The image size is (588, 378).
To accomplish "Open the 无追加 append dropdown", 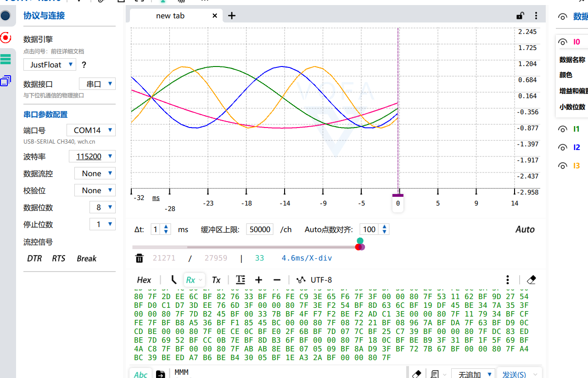I will 473,374.
